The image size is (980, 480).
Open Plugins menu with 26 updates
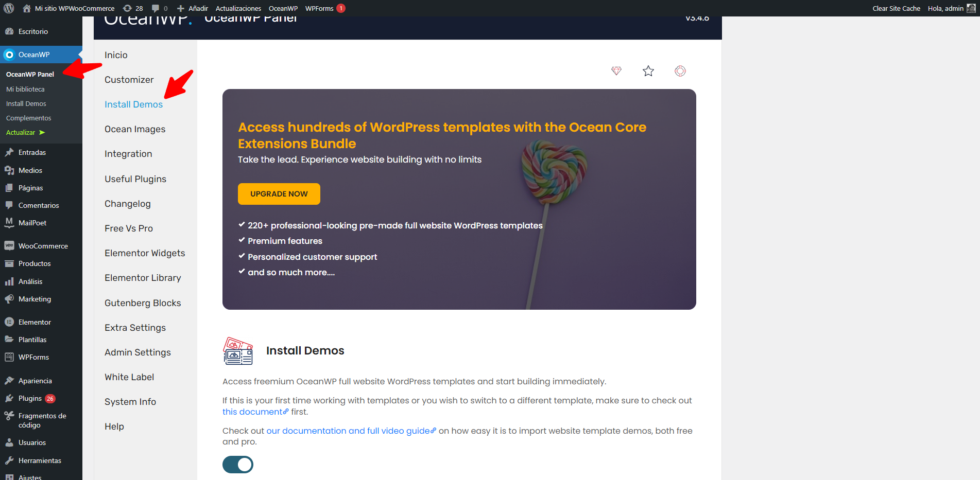click(x=30, y=398)
